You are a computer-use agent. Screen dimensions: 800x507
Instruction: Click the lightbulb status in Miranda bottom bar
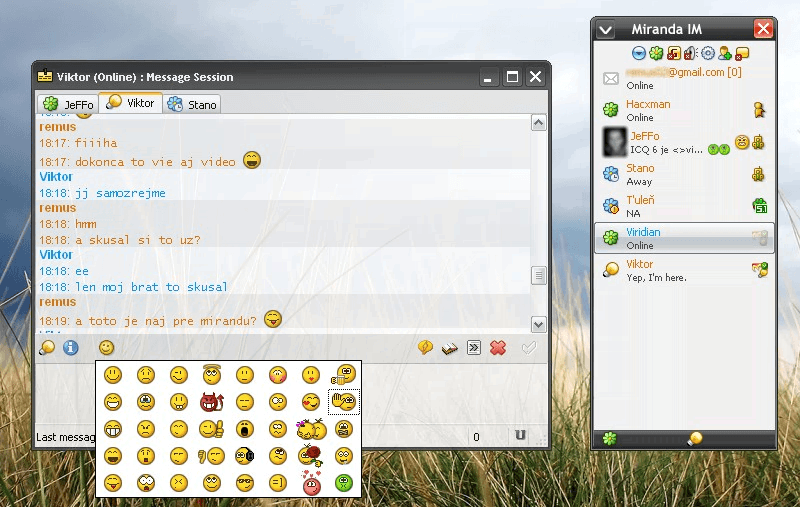(x=694, y=438)
